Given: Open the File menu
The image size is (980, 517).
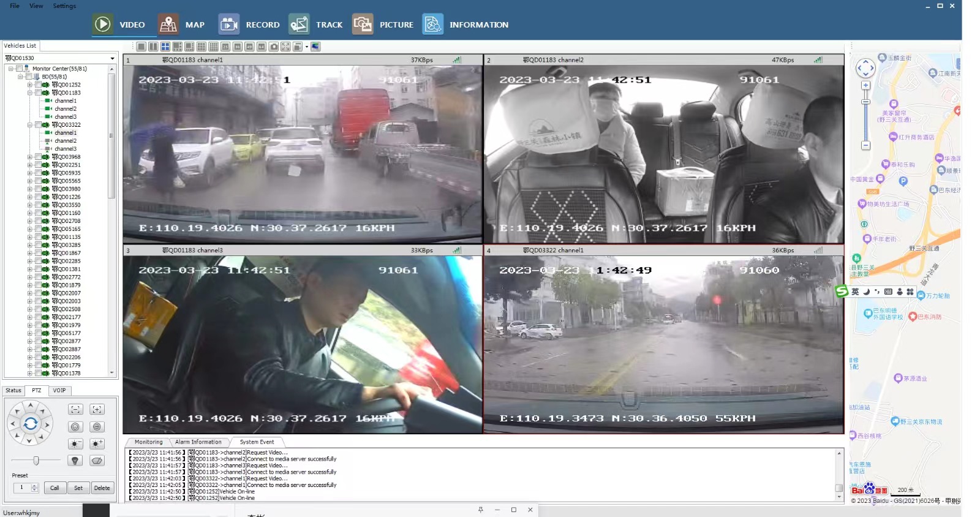Looking at the screenshot, I should (15, 6).
